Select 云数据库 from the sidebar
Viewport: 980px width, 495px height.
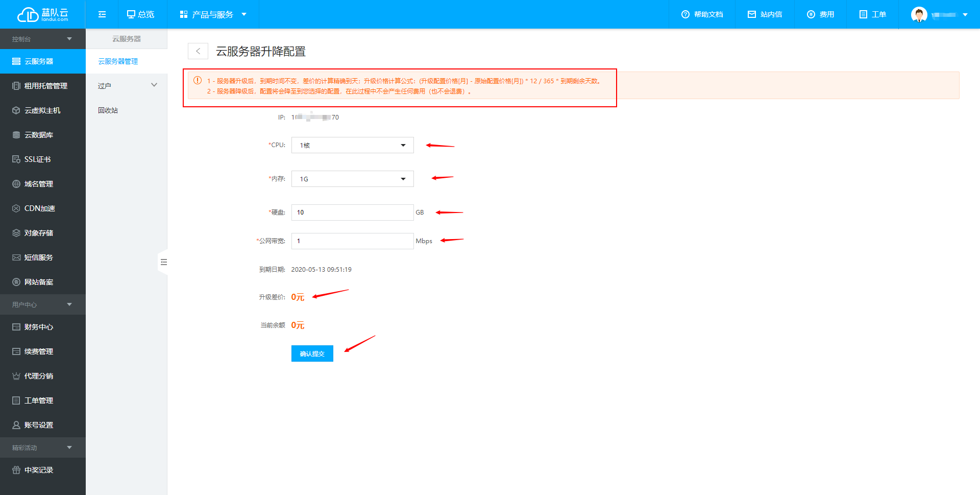point(38,134)
